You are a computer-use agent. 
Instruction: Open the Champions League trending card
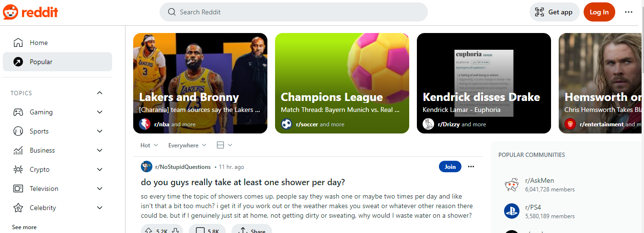pos(342,83)
